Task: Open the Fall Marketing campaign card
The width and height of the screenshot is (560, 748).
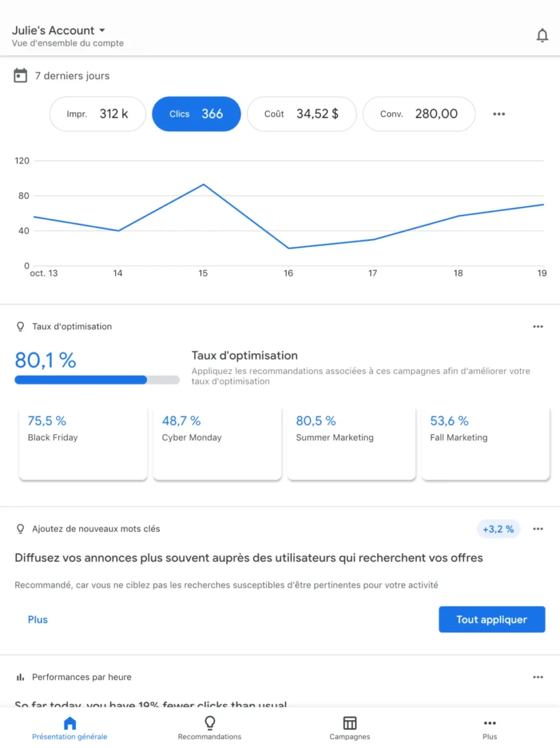Action: [486, 444]
